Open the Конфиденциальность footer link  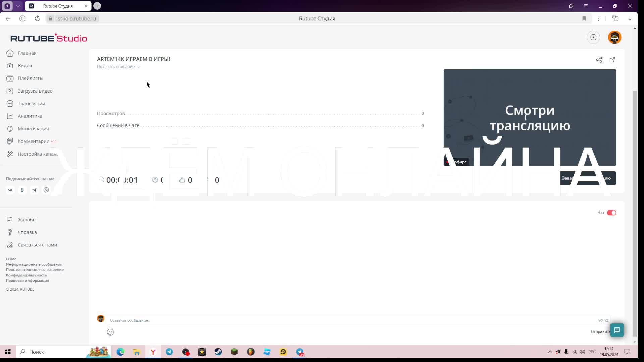(26, 275)
